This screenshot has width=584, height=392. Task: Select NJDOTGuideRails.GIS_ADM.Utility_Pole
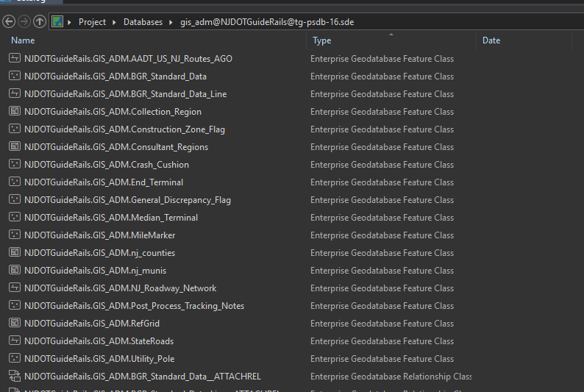point(99,359)
